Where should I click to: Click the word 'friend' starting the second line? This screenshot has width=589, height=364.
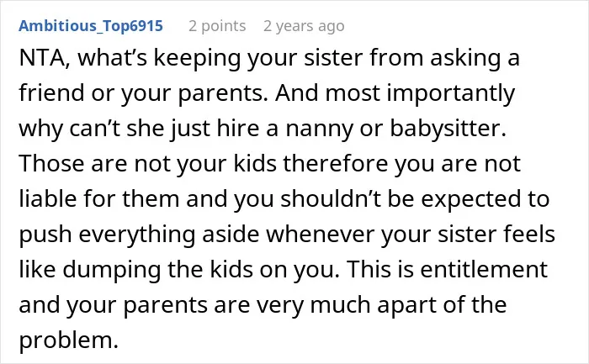tap(51, 92)
